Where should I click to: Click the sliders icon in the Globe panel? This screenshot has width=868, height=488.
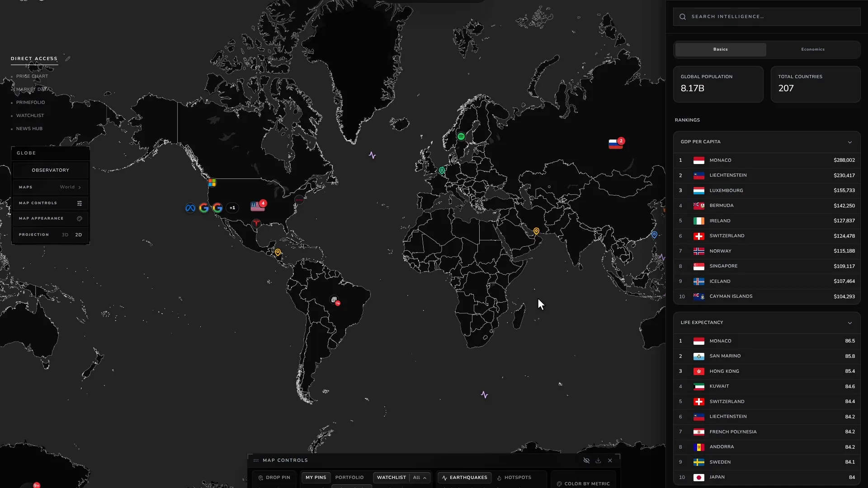click(x=80, y=203)
